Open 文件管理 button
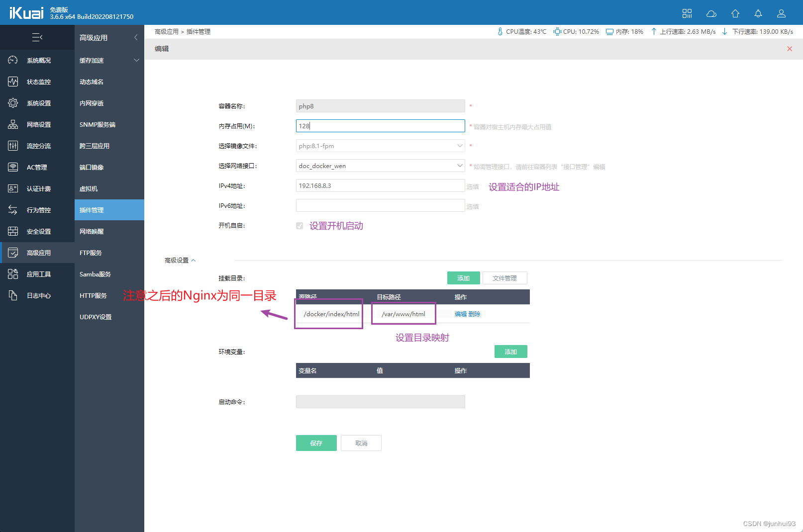The width and height of the screenshot is (803, 532). 505,278
